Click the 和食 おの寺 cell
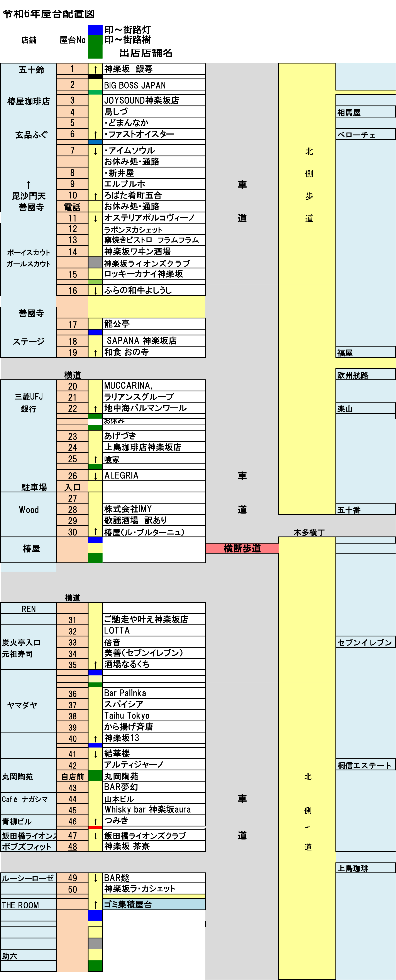Viewport: 396px width, 980px height. 154,352
